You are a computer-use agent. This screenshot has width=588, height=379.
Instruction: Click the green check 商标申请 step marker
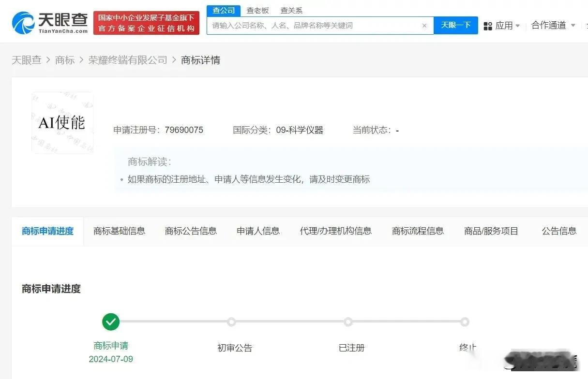point(111,321)
